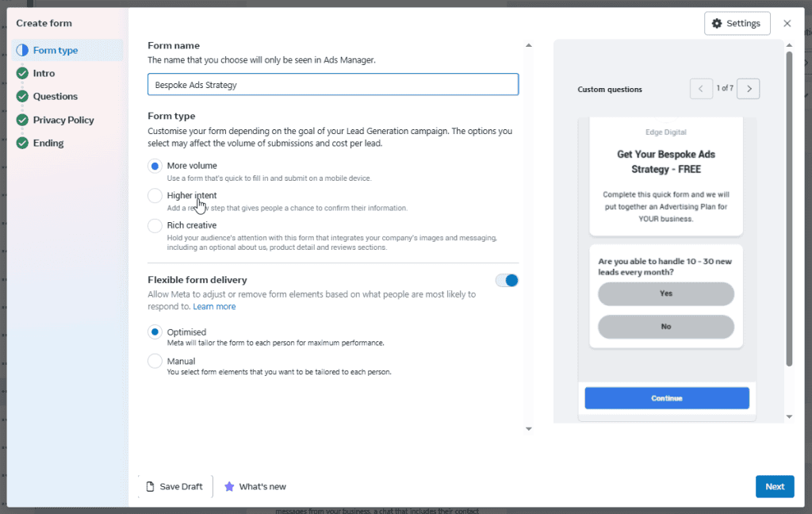Toggle Flexible form delivery switch
This screenshot has height=514, width=812.
507,280
